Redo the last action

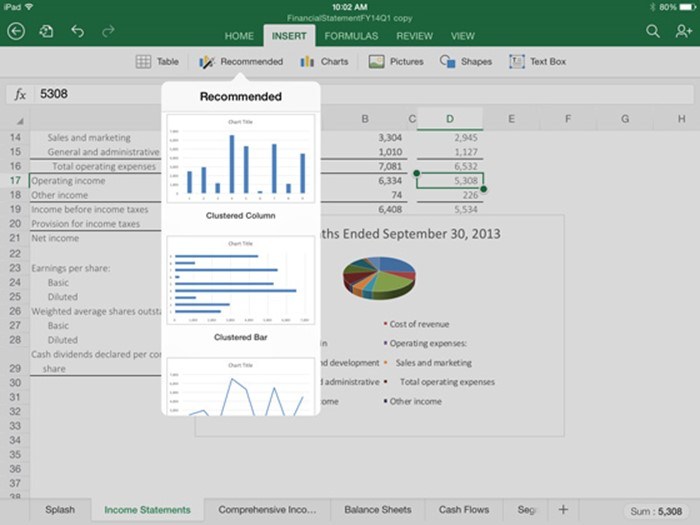pyautogui.click(x=107, y=32)
